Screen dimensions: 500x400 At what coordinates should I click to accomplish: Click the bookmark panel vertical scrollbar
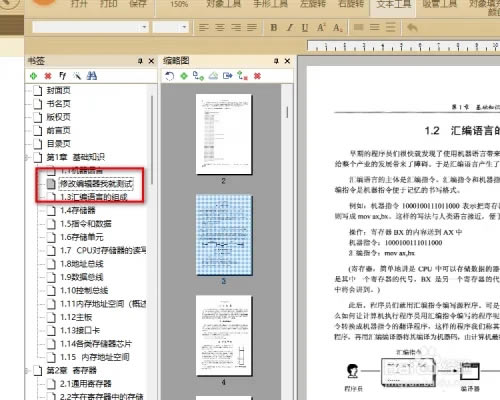(152, 140)
